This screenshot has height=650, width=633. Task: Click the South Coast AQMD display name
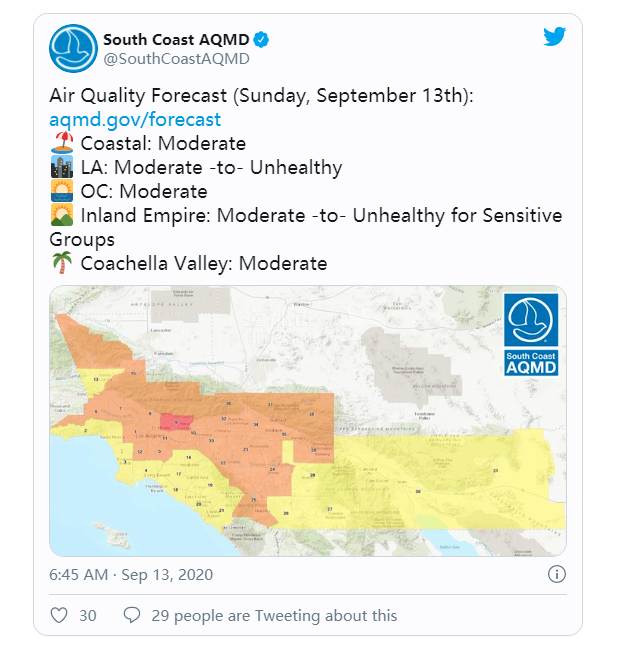(x=176, y=40)
